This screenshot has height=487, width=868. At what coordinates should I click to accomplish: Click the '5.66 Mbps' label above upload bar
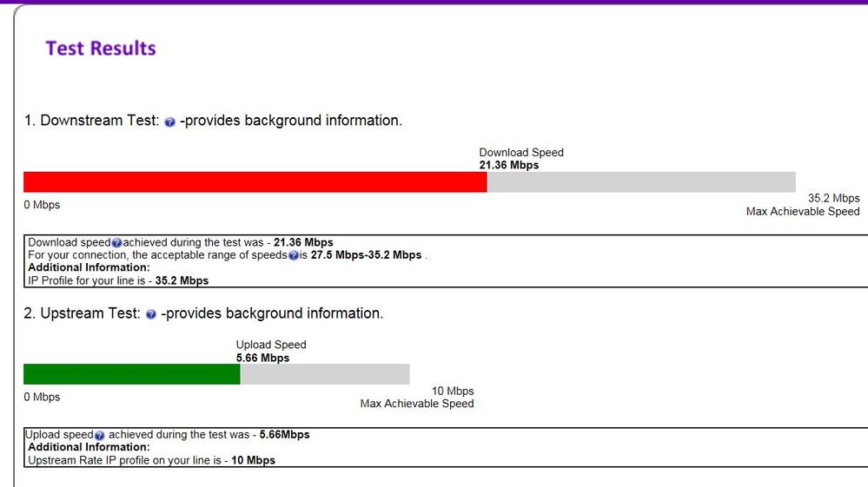[262, 358]
